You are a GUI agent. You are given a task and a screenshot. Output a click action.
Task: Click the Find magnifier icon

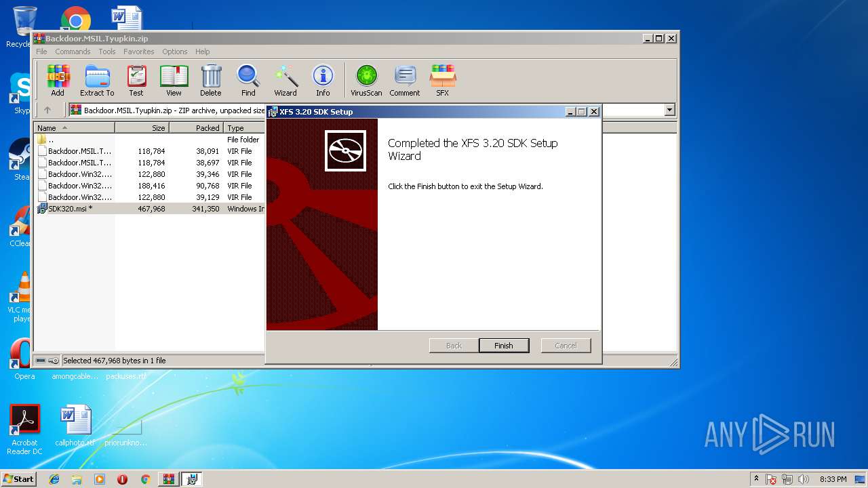[x=248, y=81]
